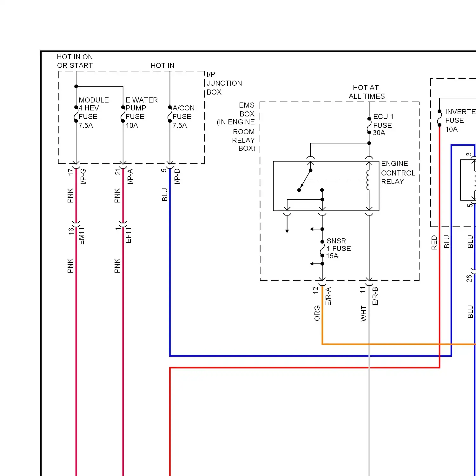Click pin number "28" on the blue wire
This screenshot has width=476, height=476.
[469, 279]
